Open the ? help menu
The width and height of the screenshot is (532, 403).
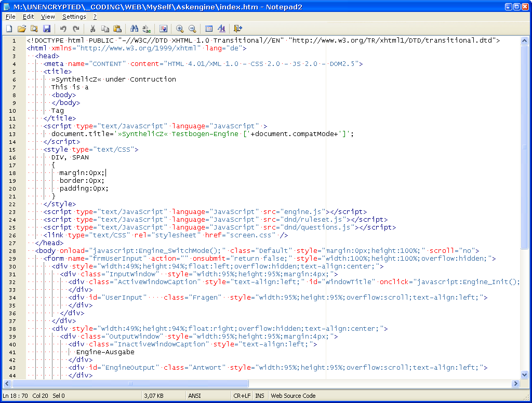click(x=95, y=17)
